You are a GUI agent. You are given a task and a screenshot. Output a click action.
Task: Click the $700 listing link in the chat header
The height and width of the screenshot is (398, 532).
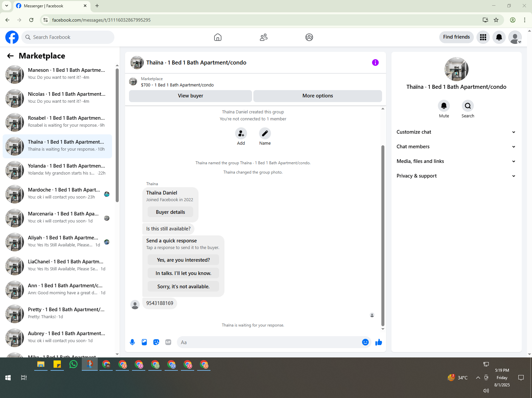177,85
